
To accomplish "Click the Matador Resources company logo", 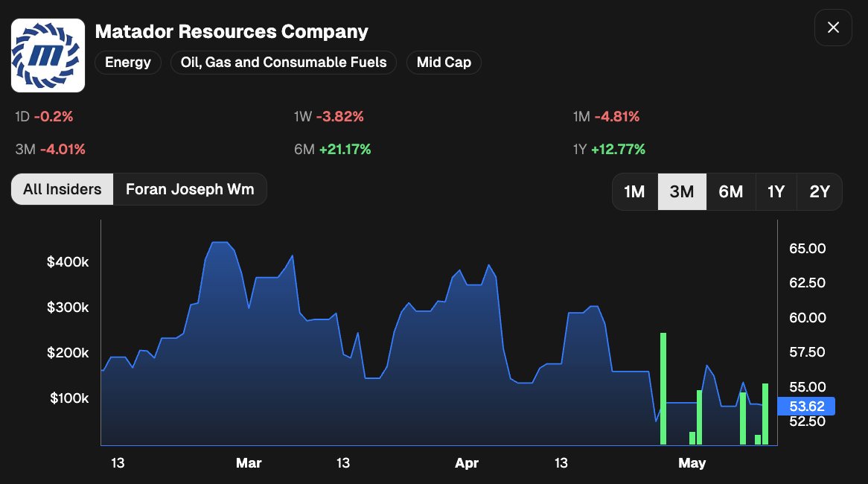I will (x=48, y=55).
